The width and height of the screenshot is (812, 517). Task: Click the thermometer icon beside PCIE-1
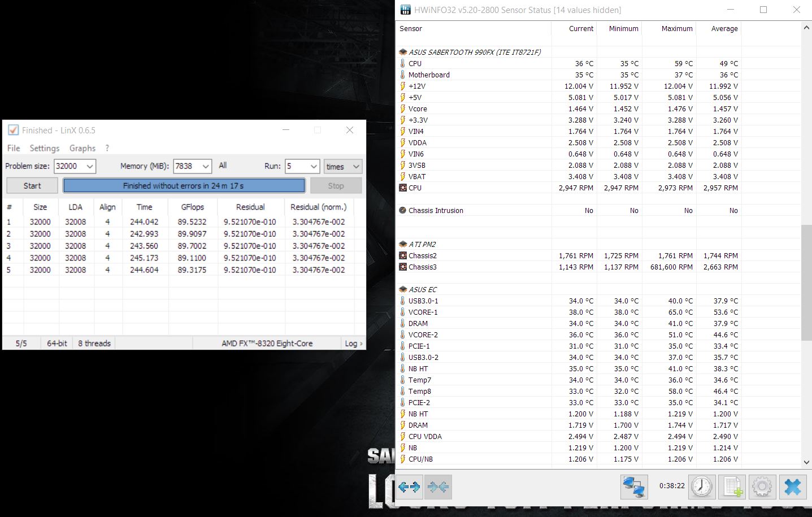403,346
